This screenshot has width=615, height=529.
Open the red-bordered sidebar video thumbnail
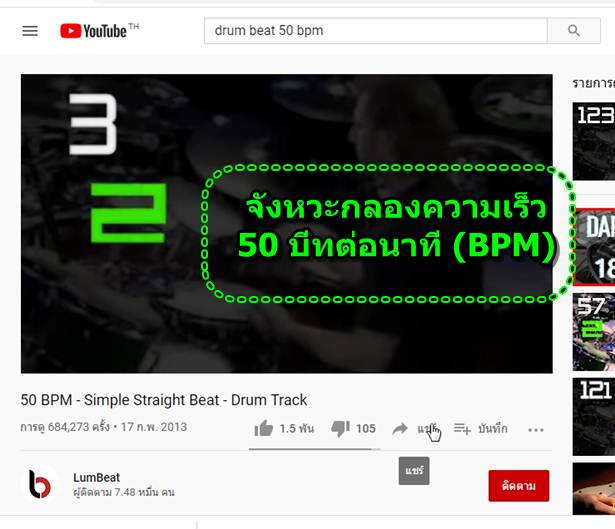click(594, 247)
